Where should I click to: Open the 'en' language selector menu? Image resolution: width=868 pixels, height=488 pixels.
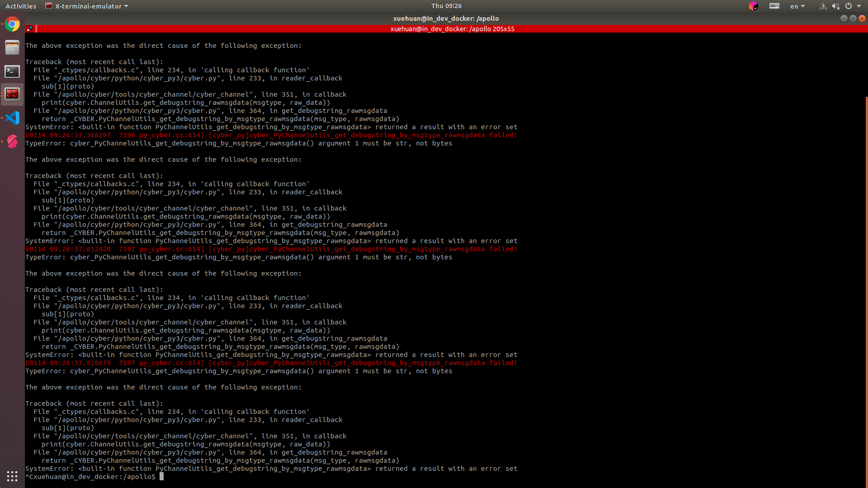[x=797, y=6]
